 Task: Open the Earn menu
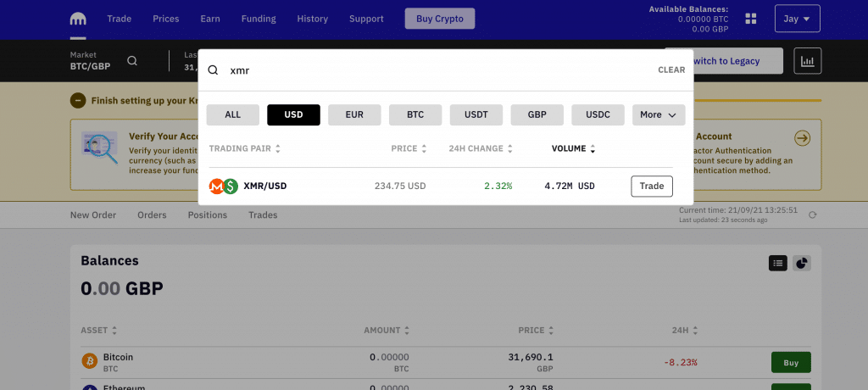click(210, 19)
